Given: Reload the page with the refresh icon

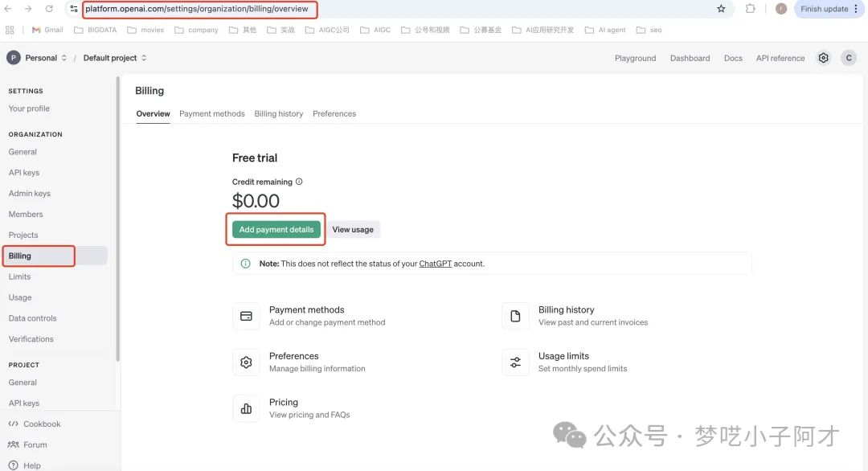Looking at the screenshot, I should (49, 9).
